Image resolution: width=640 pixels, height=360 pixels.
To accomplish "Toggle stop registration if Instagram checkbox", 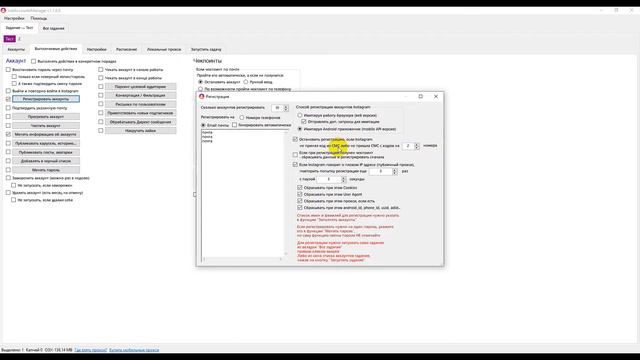I will [x=295, y=140].
